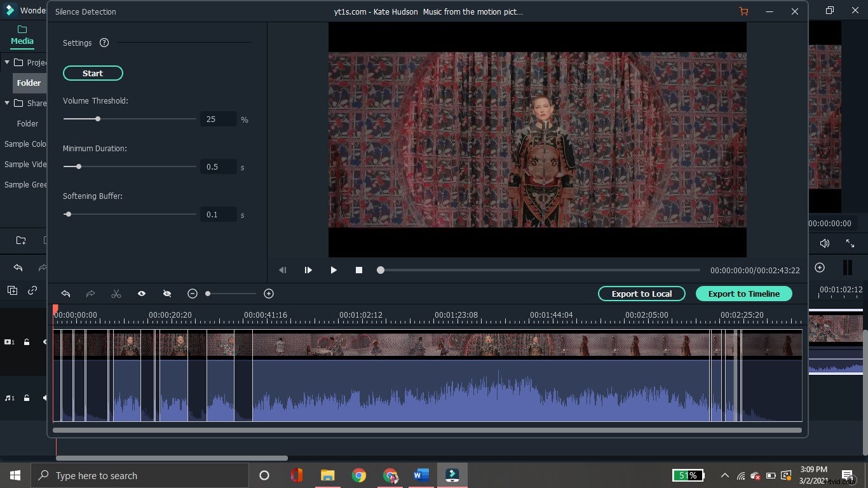The width and height of the screenshot is (868, 488).
Task: Expand the Shared folder in media panel
Action: click(x=7, y=103)
